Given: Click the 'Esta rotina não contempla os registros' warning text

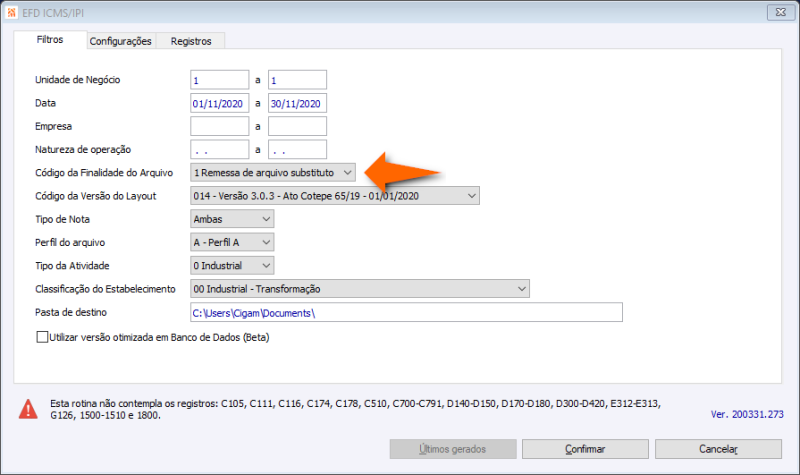Looking at the screenshot, I should (x=355, y=409).
